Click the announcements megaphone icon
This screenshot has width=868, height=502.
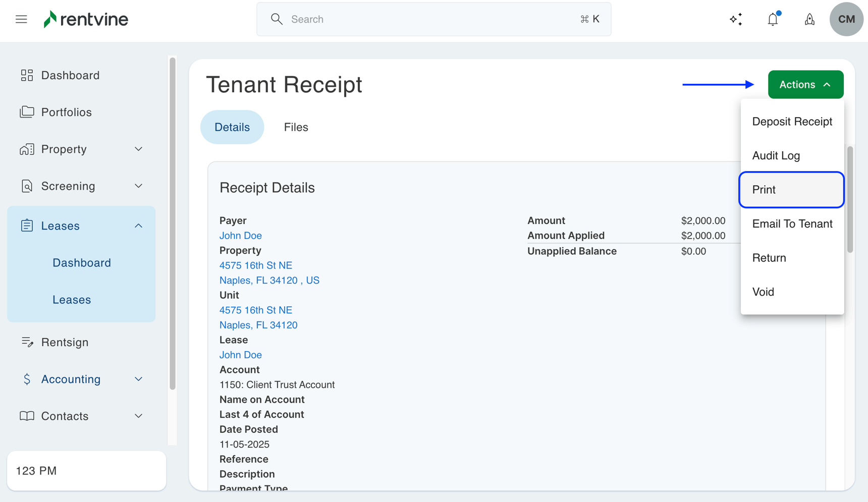pyautogui.click(x=809, y=19)
